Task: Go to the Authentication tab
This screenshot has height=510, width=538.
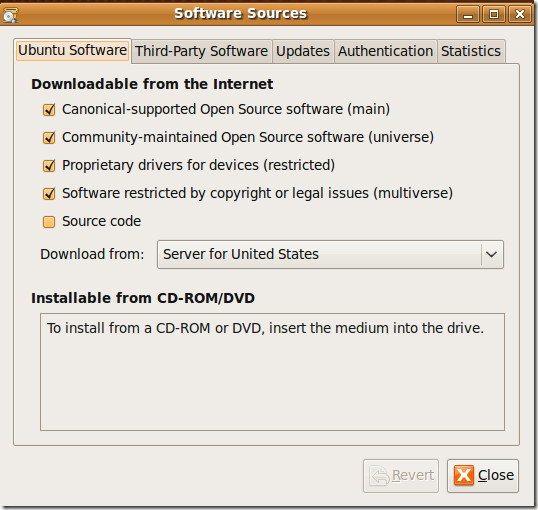Action: click(x=386, y=51)
